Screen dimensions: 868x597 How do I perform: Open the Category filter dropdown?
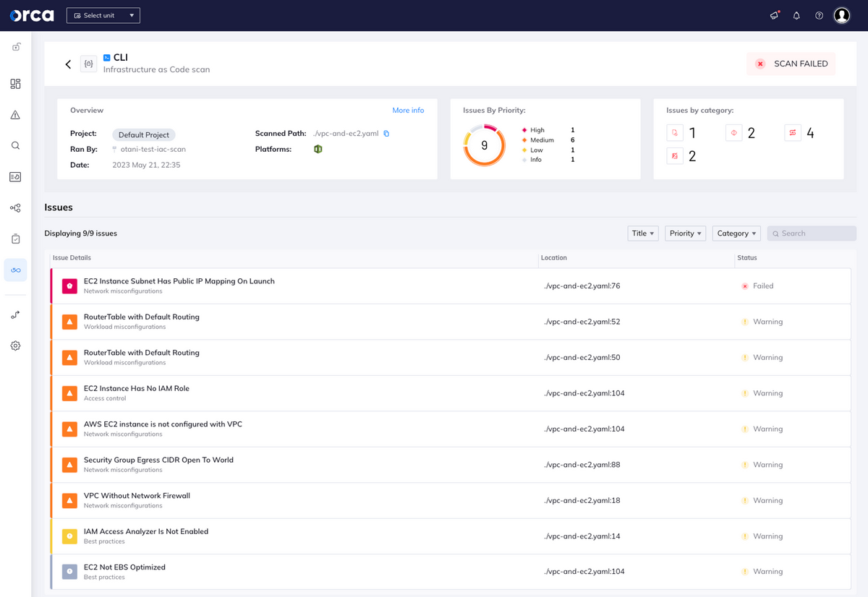(736, 233)
